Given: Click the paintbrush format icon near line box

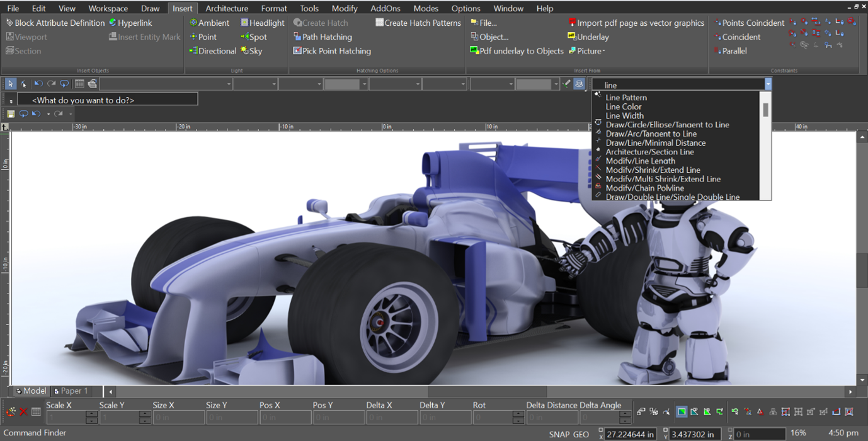Looking at the screenshot, I should pos(566,83).
